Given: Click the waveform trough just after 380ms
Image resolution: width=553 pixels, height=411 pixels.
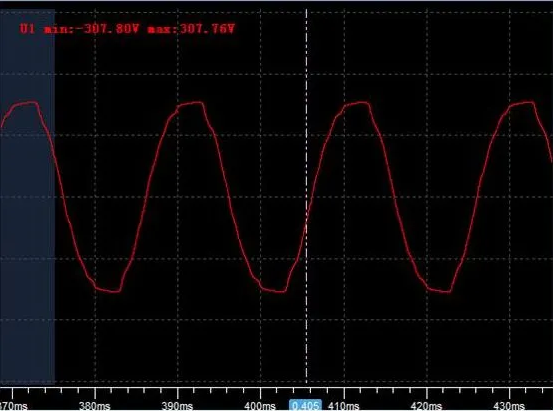Looking at the screenshot, I should click(x=109, y=291).
